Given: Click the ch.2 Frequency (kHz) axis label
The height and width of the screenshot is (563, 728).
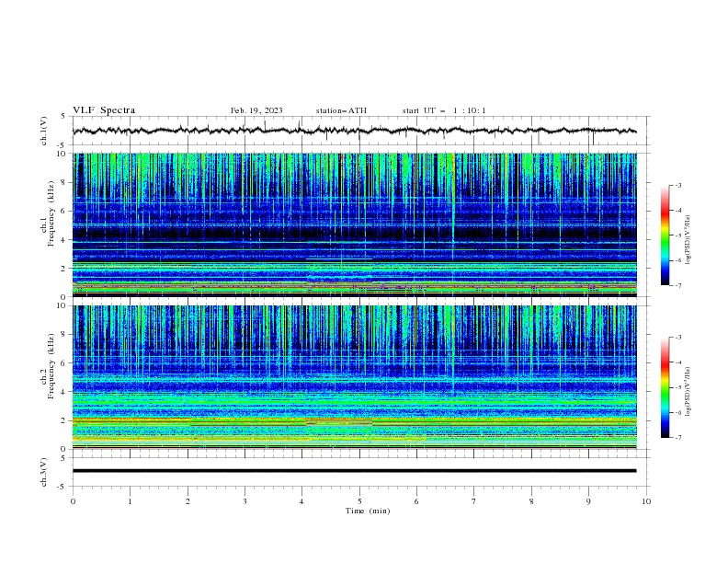Looking at the screenshot, I should [48, 366].
